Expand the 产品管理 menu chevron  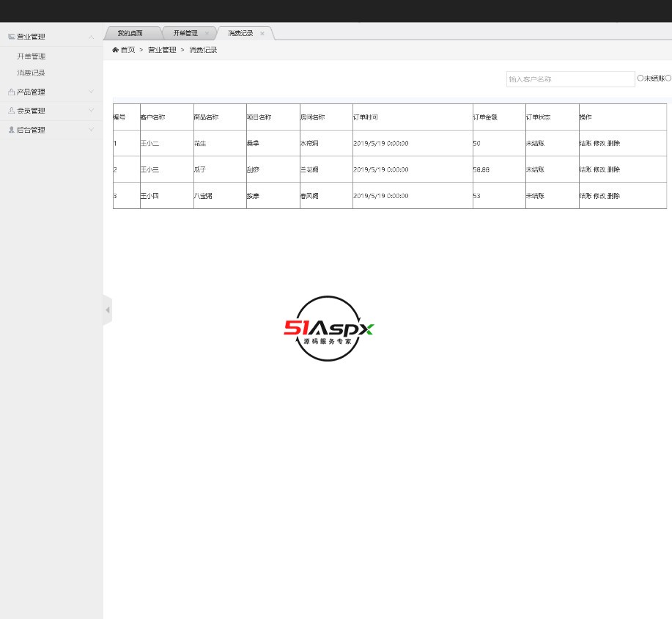(x=92, y=92)
